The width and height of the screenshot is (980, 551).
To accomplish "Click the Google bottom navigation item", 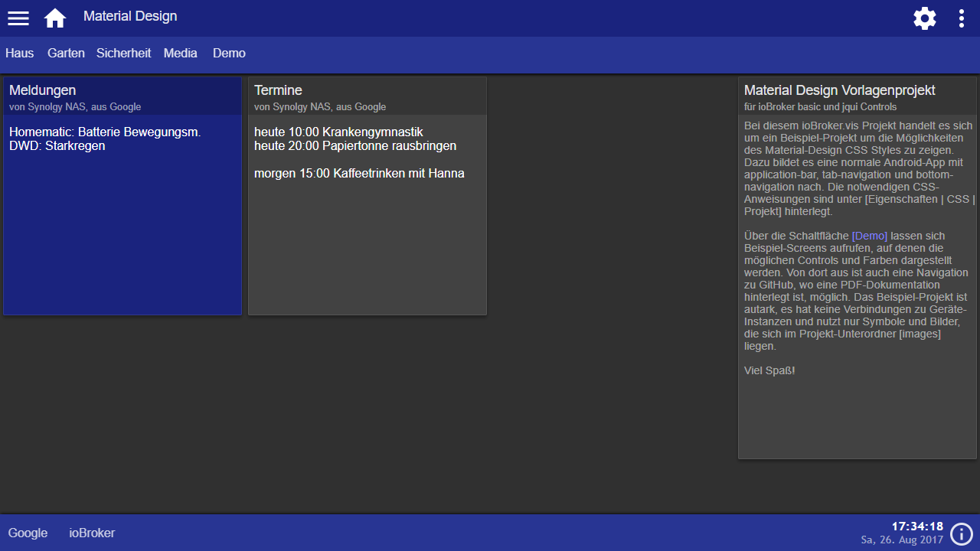I will pyautogui.click(x=28, y=533).
